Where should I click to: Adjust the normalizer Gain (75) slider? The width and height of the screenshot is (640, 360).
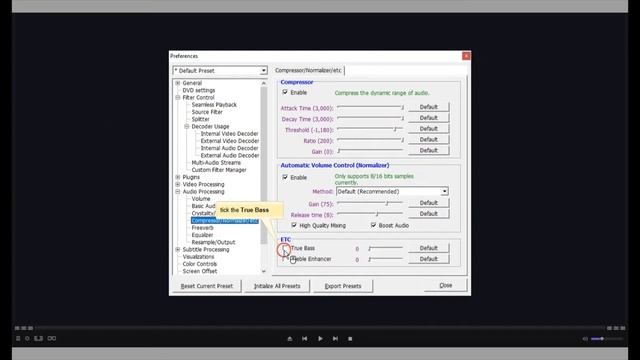pos(371,203)
